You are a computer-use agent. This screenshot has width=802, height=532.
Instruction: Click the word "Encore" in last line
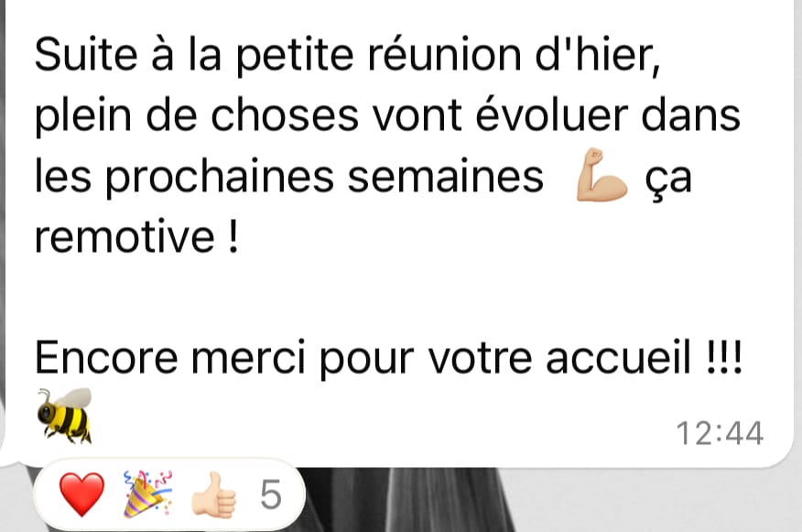click(106, 357)
